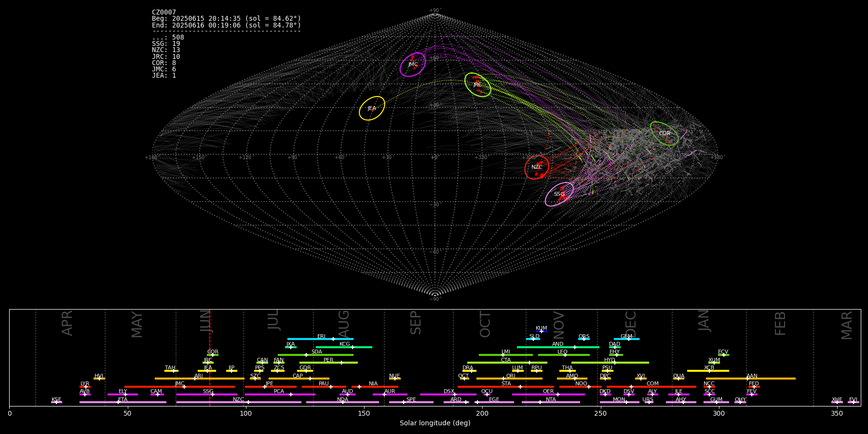The height and width of the screenshot is (434, 868).
Task: Click the AAN shower bar in timeline
Action: (x=751, y=379)
